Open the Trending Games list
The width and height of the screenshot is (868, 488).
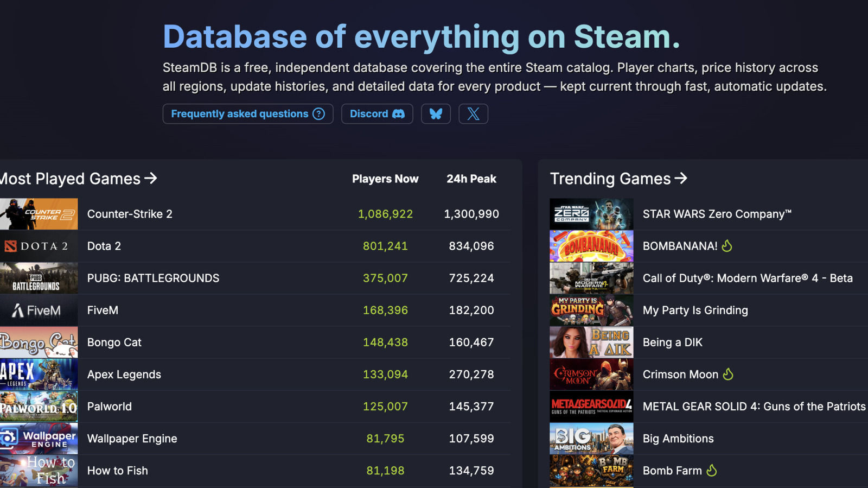[618, 179]
